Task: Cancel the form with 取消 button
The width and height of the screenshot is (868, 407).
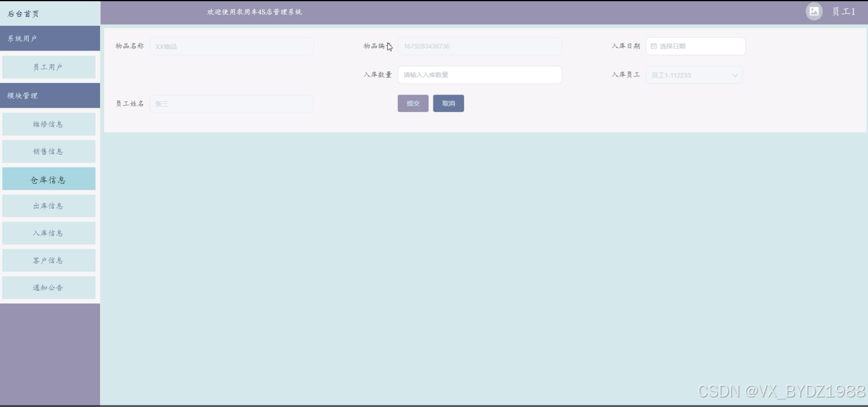Action: [x=448, y=104]
